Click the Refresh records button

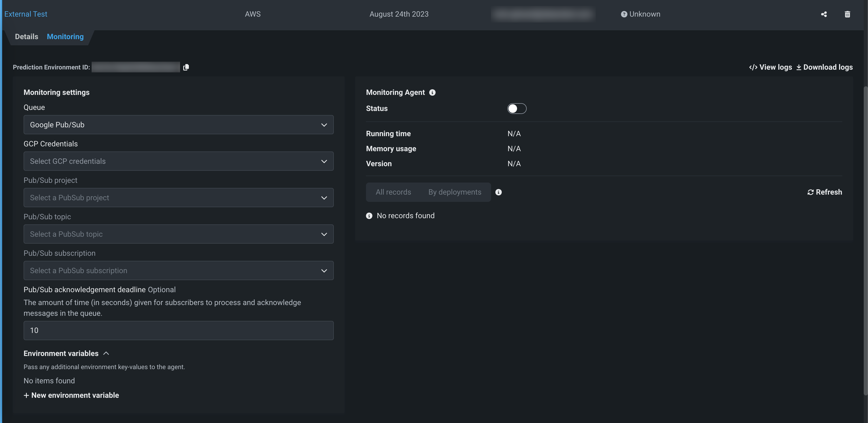(x=825, y=192)
